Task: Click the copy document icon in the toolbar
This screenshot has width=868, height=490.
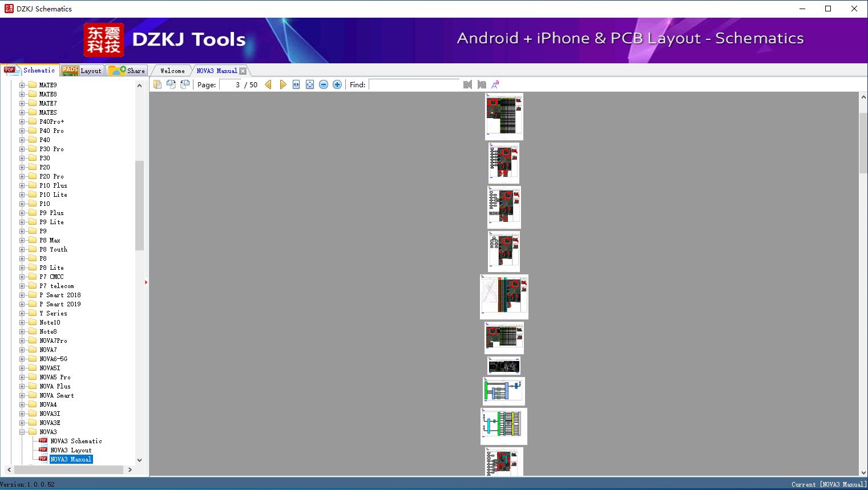Action: pyautogui.click(x=158, y=84)
